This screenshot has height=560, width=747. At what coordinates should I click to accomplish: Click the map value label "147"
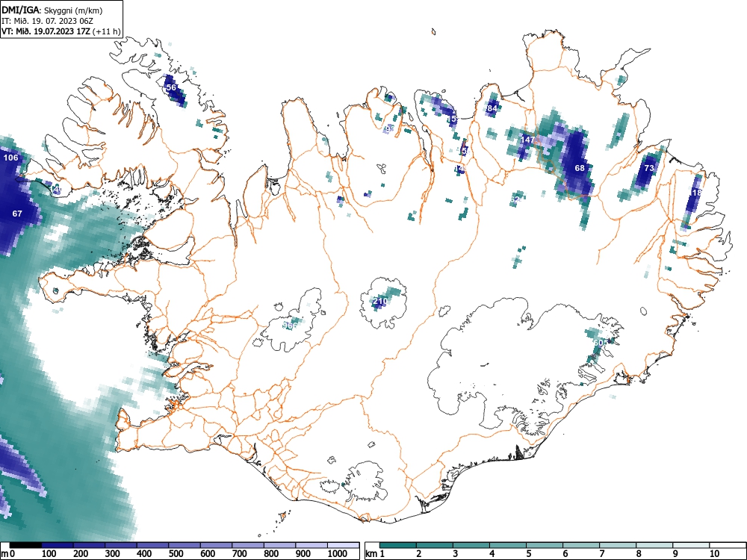(x=527, y=140)
